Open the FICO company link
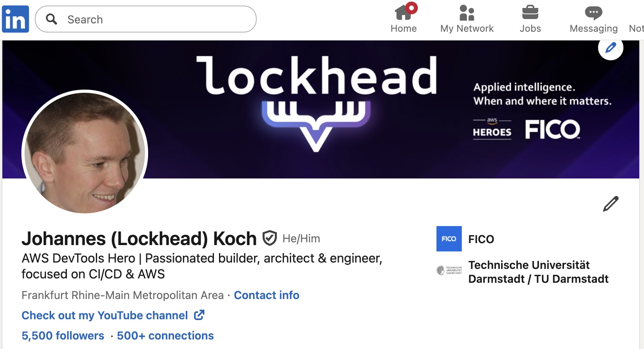Image resolution: width=644 pixels, height=349 pixels. [481, 239]
